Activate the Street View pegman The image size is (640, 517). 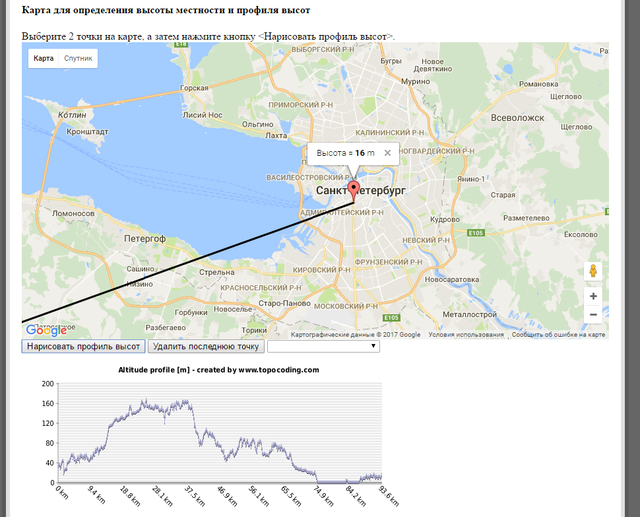593,271
